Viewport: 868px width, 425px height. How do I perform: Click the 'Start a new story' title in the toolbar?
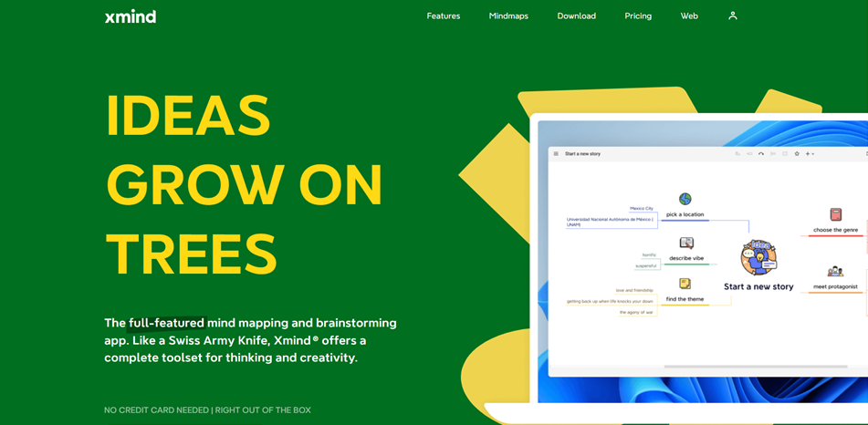tap(582, 154)
